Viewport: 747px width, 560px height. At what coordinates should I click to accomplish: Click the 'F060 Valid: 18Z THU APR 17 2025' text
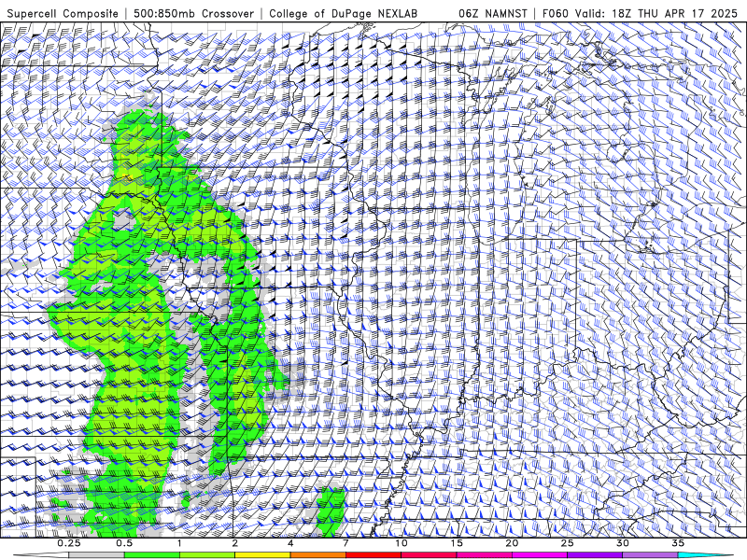tap(641, 13)
